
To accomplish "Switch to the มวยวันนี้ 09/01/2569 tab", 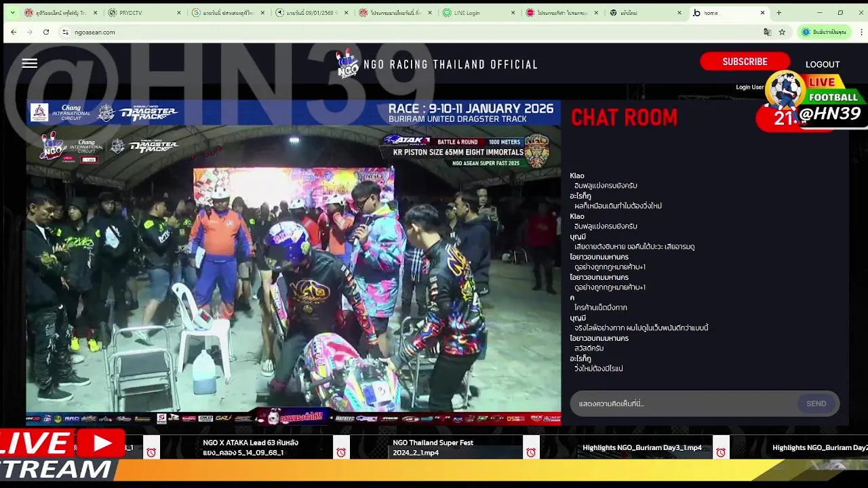I will point(312,13).
